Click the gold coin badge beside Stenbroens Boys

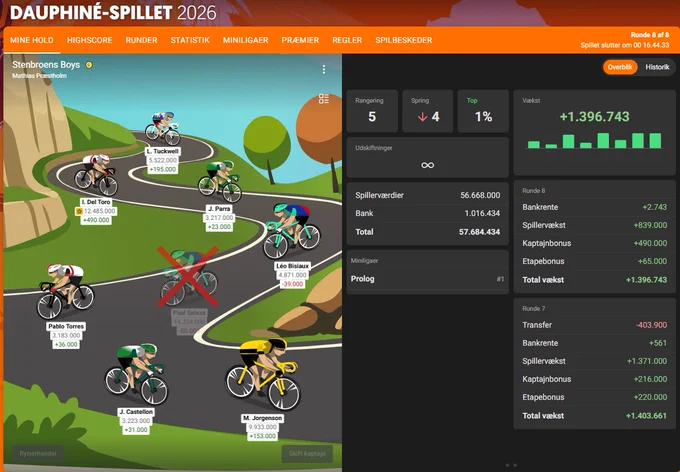click(89, 65)
